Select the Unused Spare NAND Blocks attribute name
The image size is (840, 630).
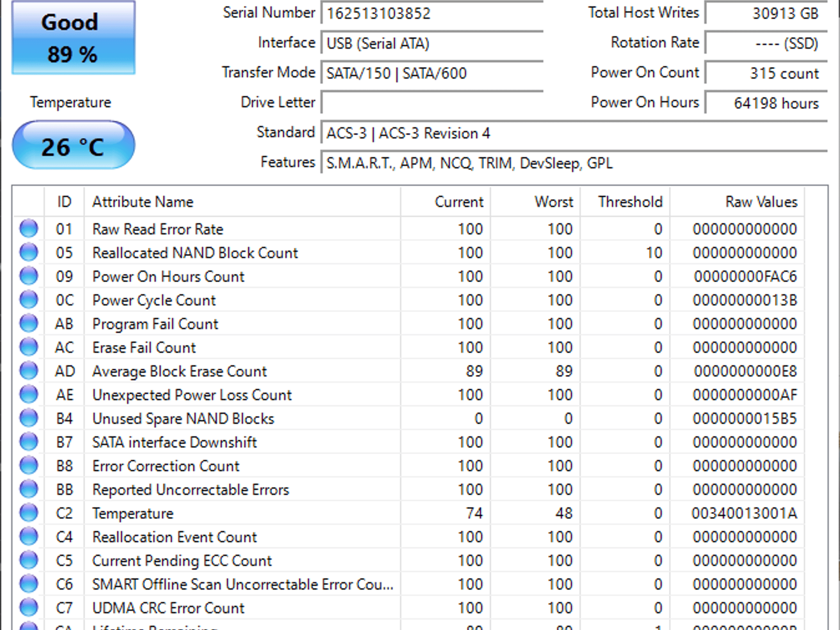[183, 419]
